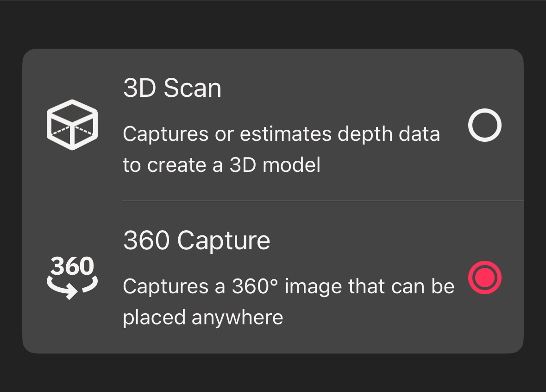Keep 360 Capture mode selected

pos(484,278)
